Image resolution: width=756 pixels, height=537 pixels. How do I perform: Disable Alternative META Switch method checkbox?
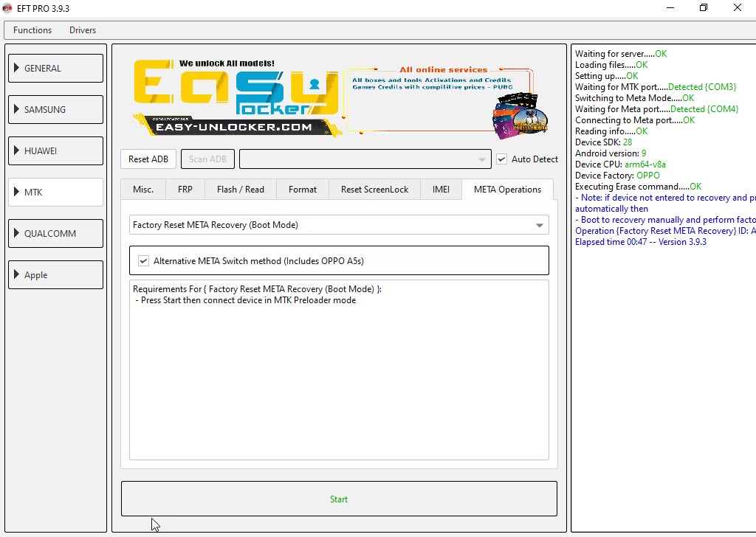[143, 261]
